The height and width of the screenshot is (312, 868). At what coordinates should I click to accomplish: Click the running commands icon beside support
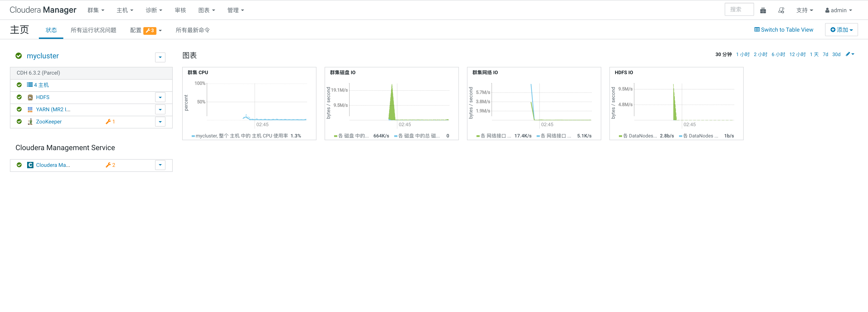point(781,10)
